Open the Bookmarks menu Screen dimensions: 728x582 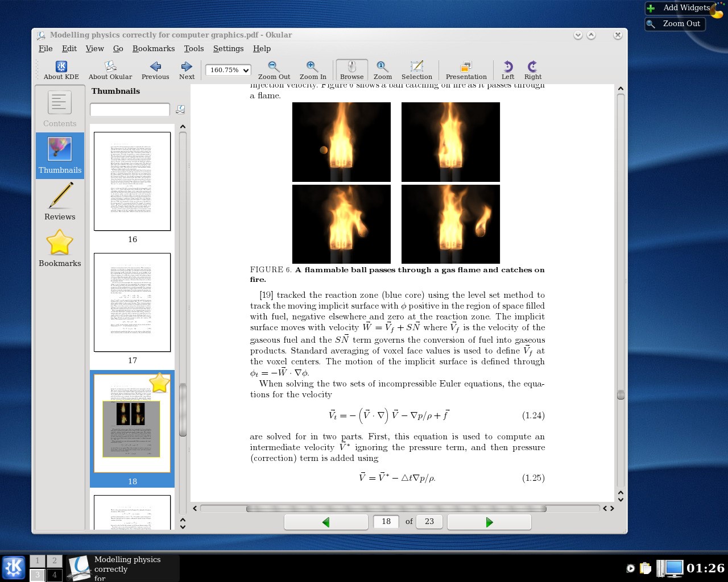(x=154, y=49)
